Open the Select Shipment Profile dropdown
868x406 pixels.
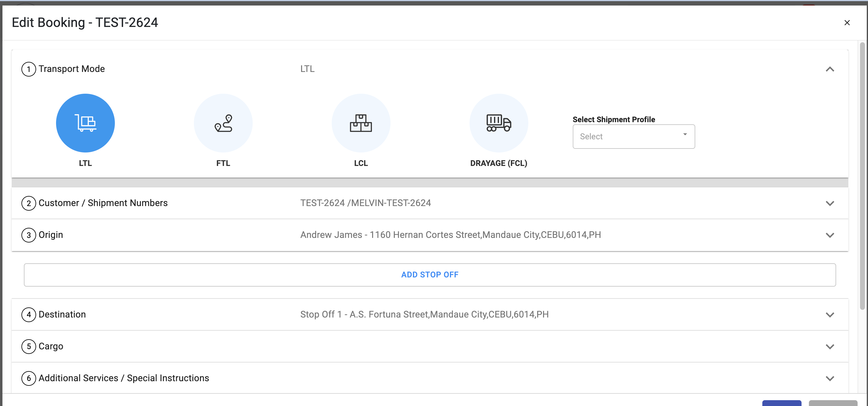point(633,137)
